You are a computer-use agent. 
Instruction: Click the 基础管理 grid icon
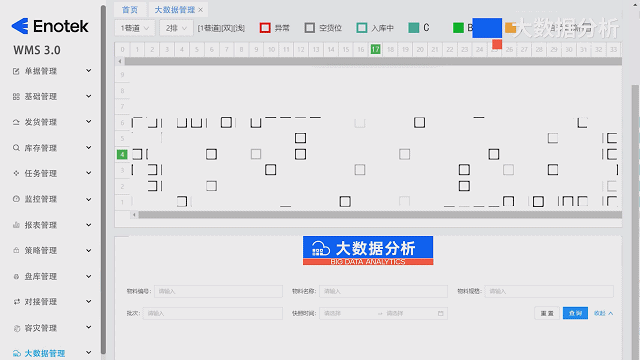16,97
